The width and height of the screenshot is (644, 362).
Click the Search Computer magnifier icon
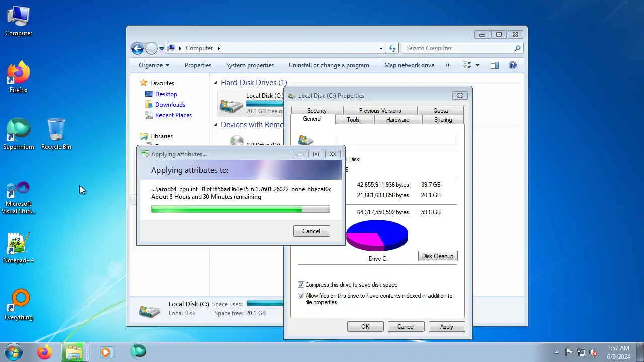point(517,48)
